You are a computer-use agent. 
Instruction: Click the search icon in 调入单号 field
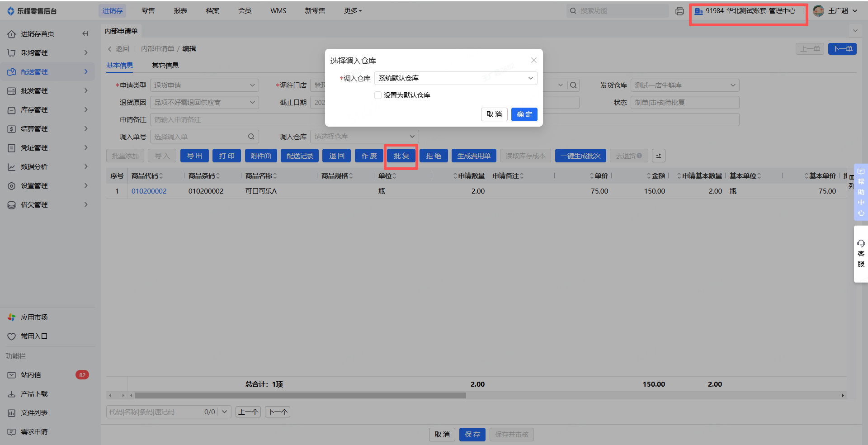[251, 137]
